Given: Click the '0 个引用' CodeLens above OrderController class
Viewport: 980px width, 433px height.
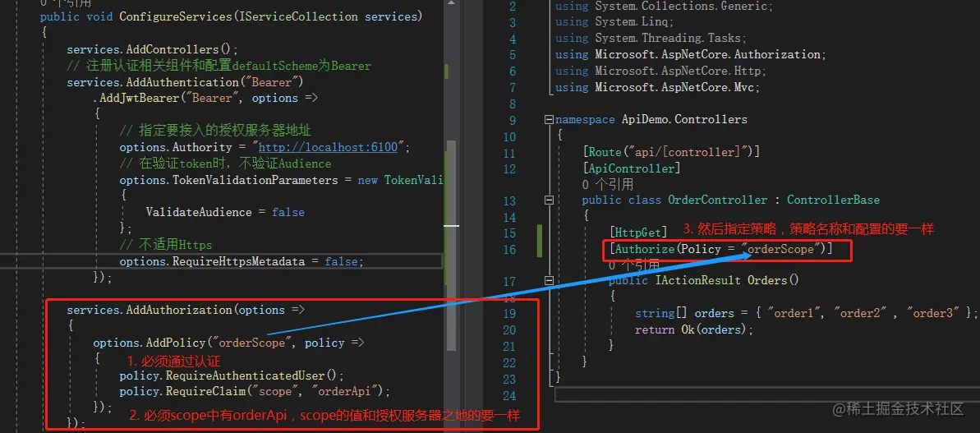Looking at the screenshot, I should coord(608,184).
